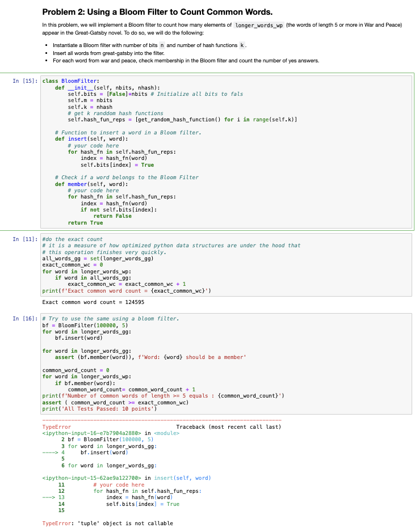Click the final "'tuple' object is not callable" error
Screen dimensions: 419x532
click(x=125, y=523)
